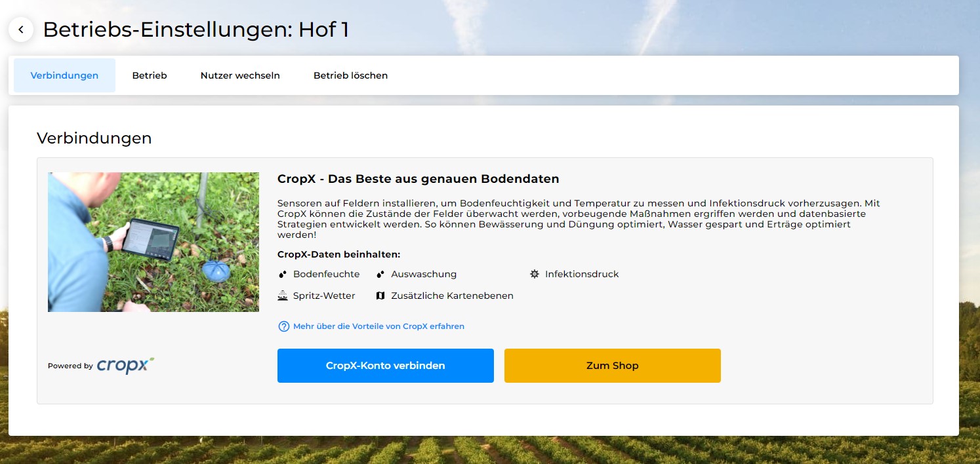The height and width of the screenshot is (464, 980).
Task: Click the heading CropX - Das Beste aus genauen Bodendaten
Action: [418, 179]
